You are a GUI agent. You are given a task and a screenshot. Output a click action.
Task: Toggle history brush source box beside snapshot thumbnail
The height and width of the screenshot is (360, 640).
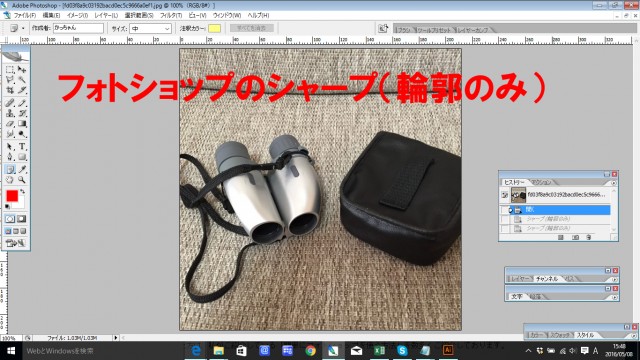(x=504, y=195)
